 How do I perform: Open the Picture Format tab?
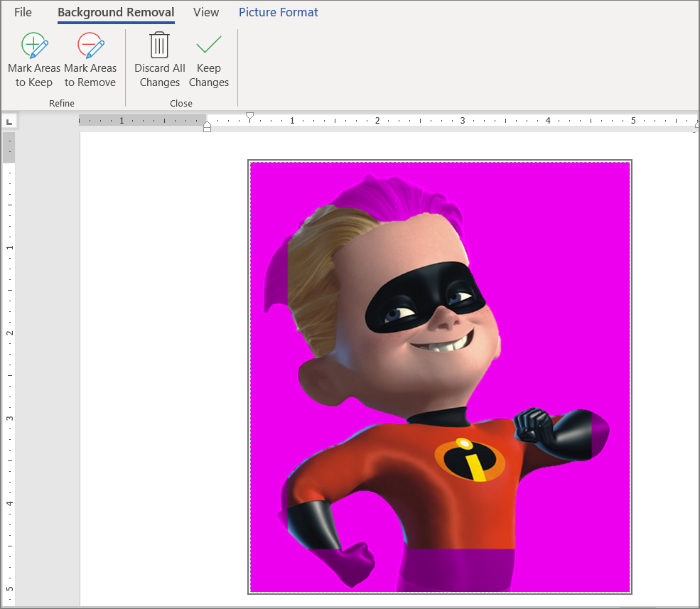point(278,12)
